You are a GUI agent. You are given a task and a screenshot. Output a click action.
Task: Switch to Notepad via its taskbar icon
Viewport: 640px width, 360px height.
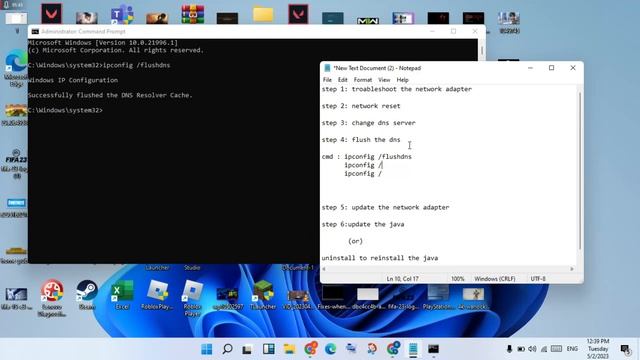tap(413, 349)
